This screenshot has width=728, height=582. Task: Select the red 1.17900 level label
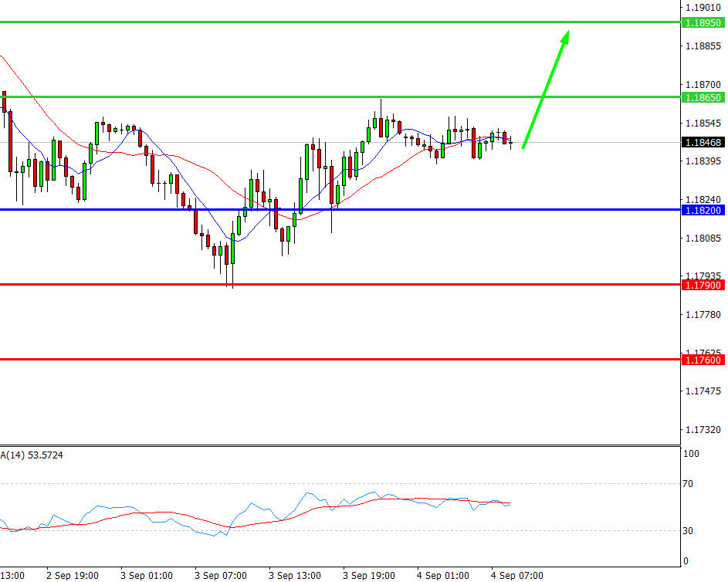(x=703, y=285)
